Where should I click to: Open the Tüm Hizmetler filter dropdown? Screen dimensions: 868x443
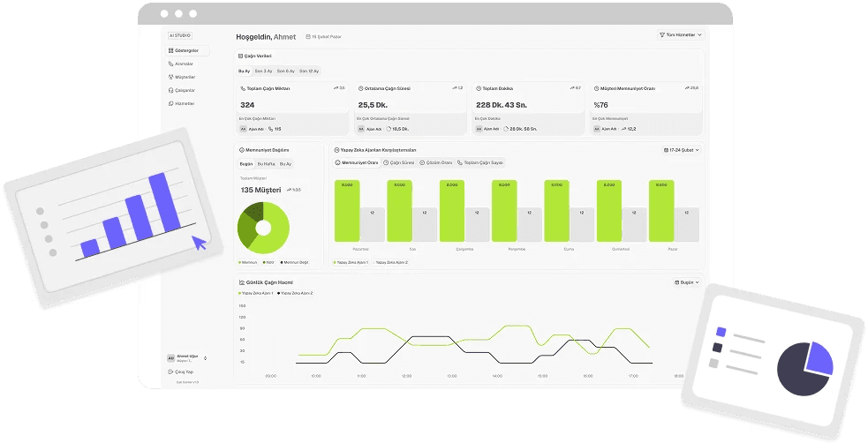pyautogui.click(x=681, y=34)
